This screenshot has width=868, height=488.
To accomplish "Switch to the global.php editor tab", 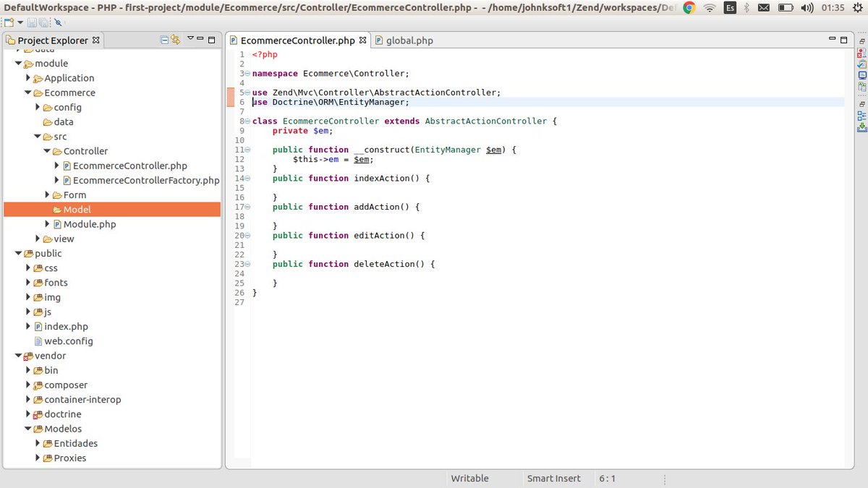I will click(x=404, y=40).
